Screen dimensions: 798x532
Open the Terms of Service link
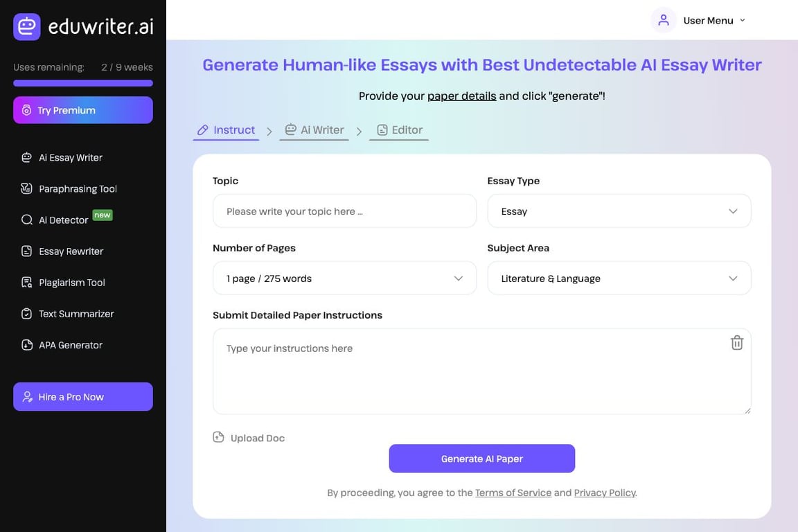pos(513,493)
